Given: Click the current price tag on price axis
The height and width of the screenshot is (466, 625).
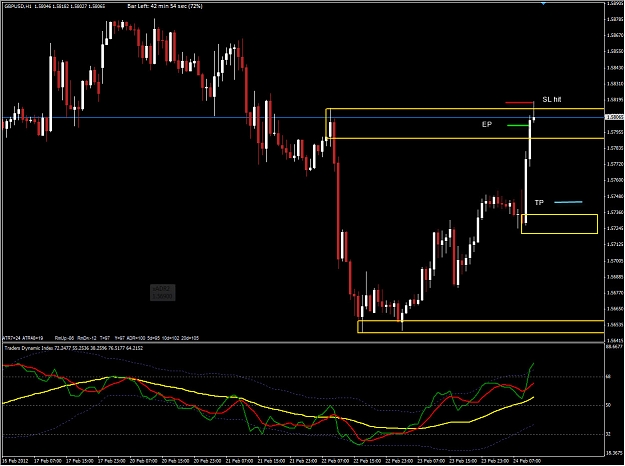Looking at the screenshot, I should 614,117.
